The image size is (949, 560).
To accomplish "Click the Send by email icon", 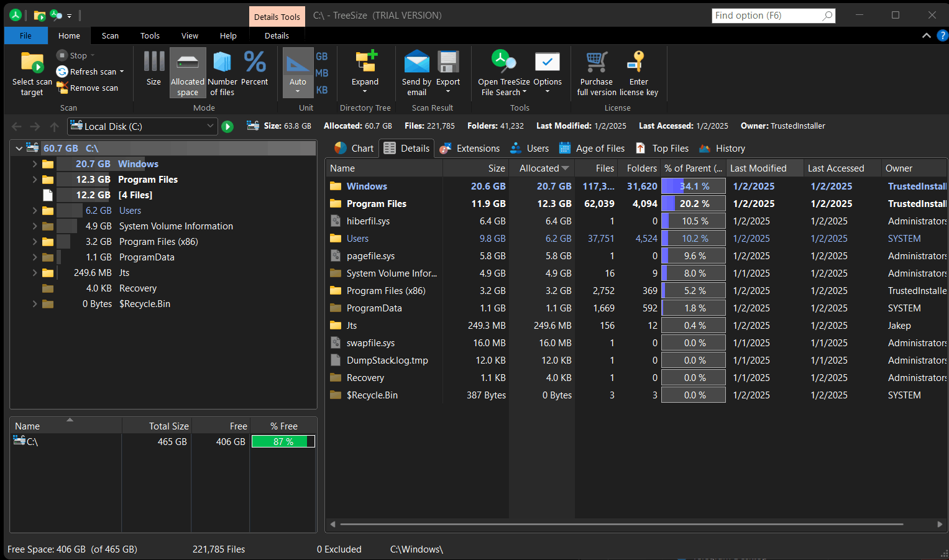I will coord(416,62).
